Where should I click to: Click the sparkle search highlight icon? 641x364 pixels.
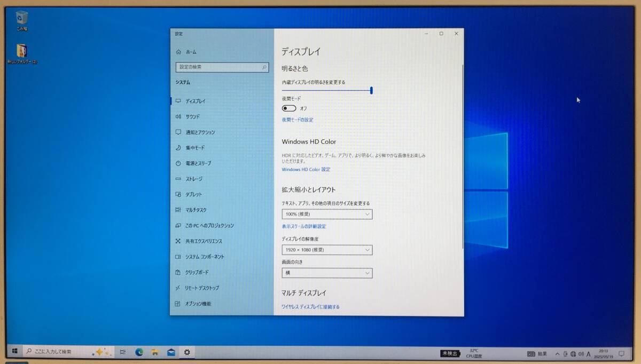tap(101, 352)
